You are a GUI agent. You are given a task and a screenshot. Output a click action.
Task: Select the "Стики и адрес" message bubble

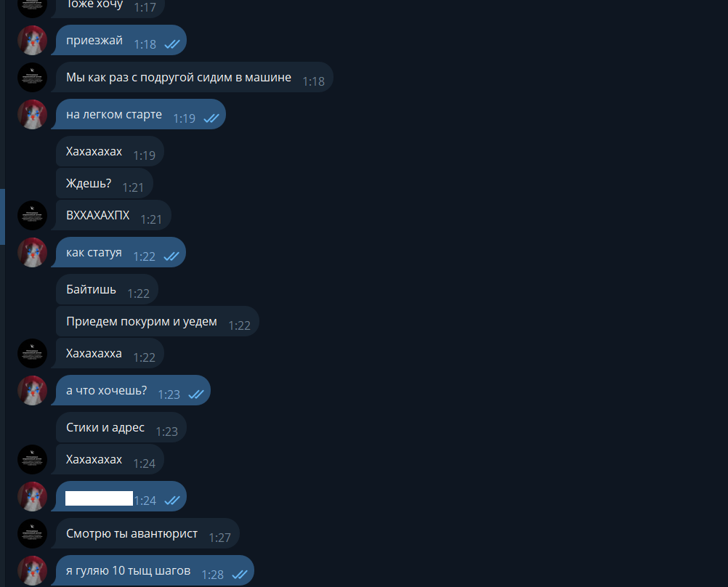pyautogui.click(x=121, y=427)
